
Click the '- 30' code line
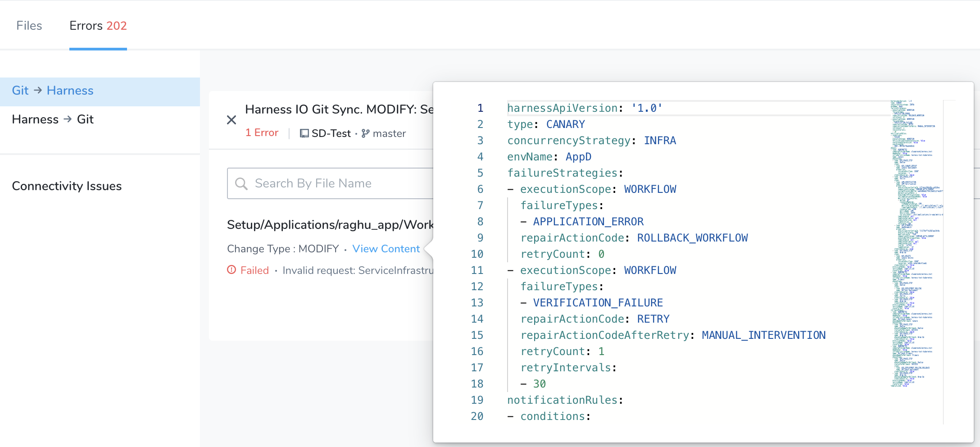point(533,384)
